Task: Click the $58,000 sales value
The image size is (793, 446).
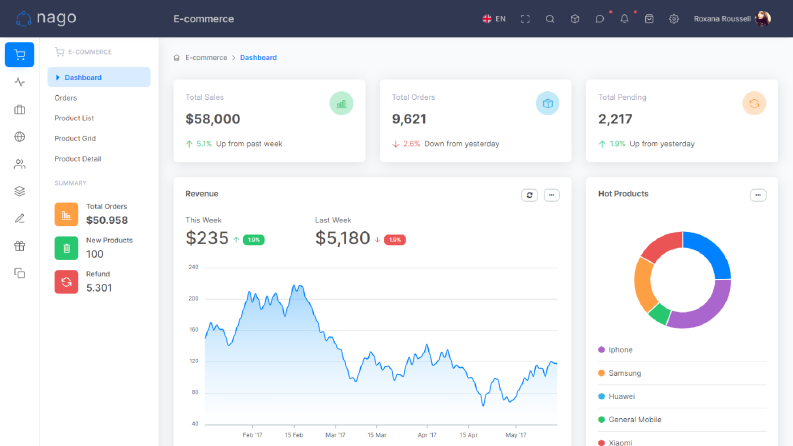Action: pos(213,119)
